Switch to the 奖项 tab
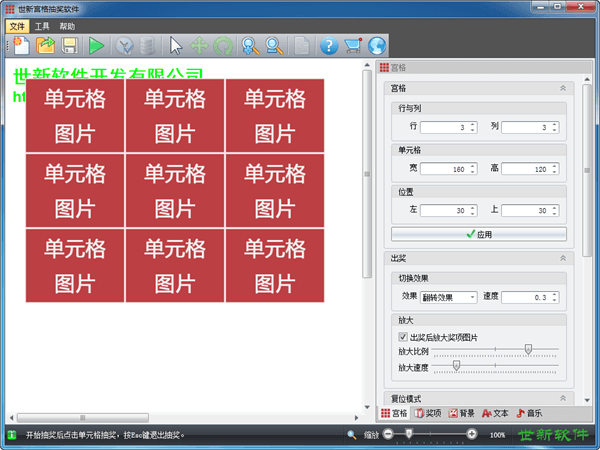This screenshot has width=600, height=450. point(427,413)
